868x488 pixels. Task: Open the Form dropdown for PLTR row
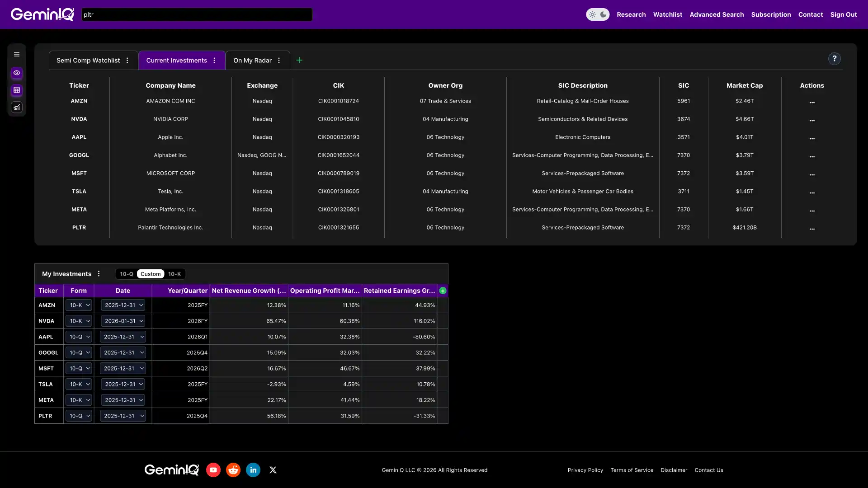(78, 416)
